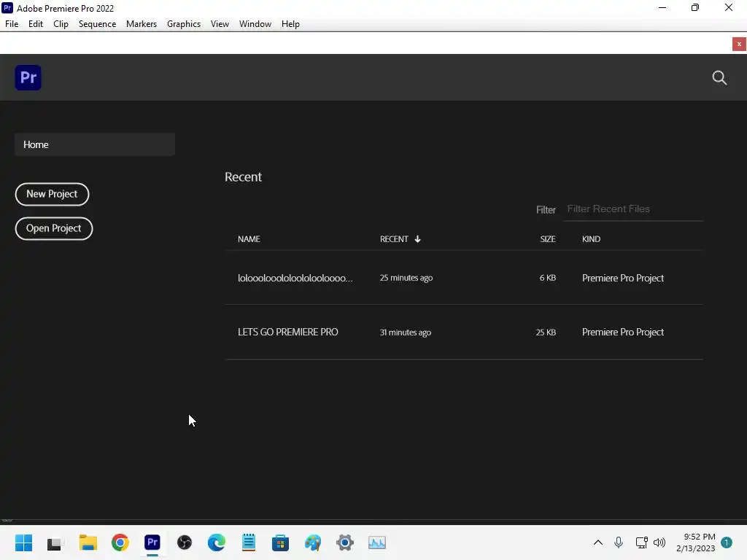Image resolution: width=747 pixels, height=560 pixels.
Task: Open notification center badge
Action: (x=727, y=542)
